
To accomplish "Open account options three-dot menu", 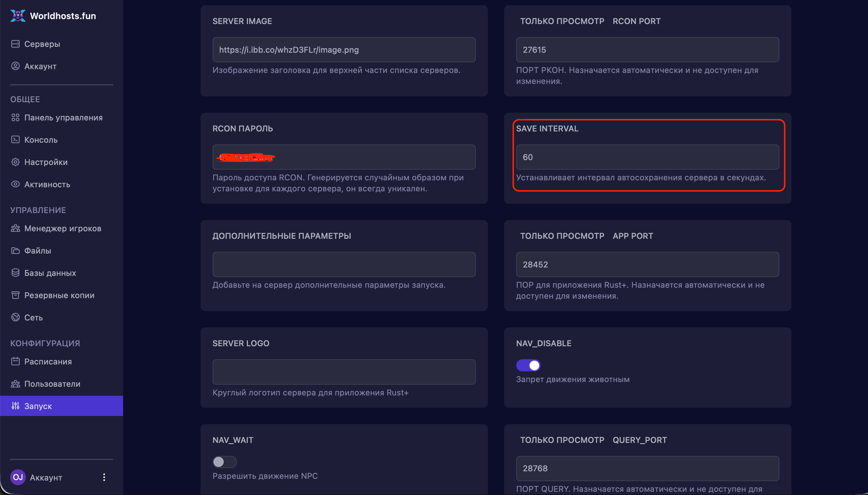I will click(x=104, y=477).
